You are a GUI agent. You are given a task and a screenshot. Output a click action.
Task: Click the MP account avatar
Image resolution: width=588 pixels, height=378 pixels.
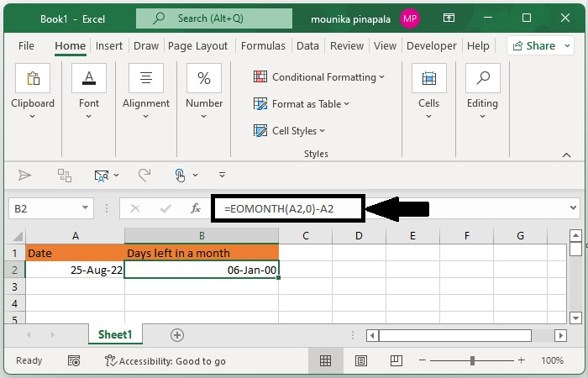pyautogui.click(x=410, y=18)
